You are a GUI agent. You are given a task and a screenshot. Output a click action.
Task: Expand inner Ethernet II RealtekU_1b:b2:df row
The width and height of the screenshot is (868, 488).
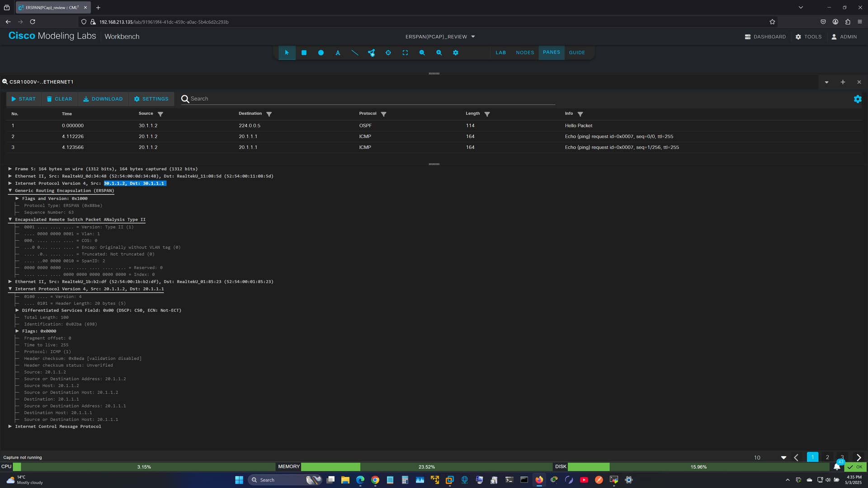click(10, 282)
